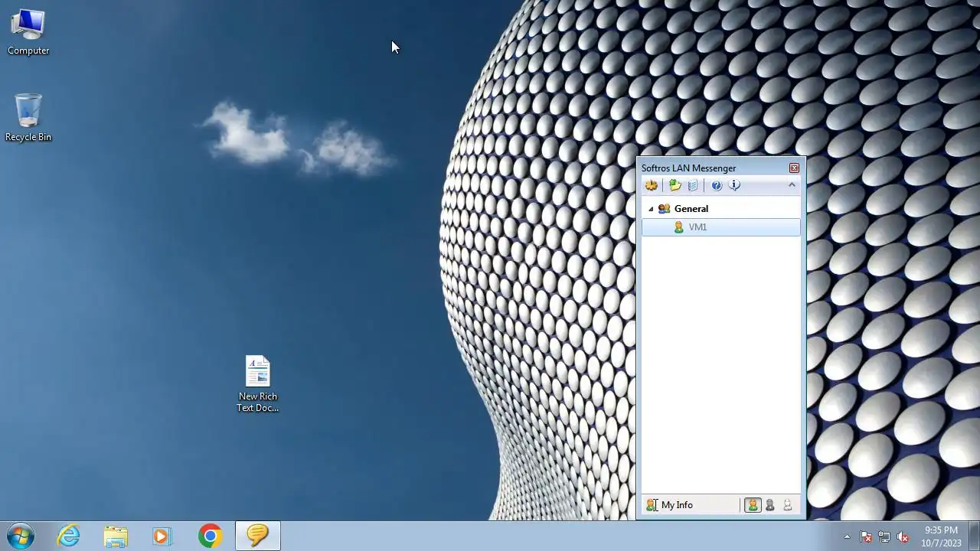The image size is (980, 551).
Task: Set status to Available (green user icon)
Action: pos(753,505)
